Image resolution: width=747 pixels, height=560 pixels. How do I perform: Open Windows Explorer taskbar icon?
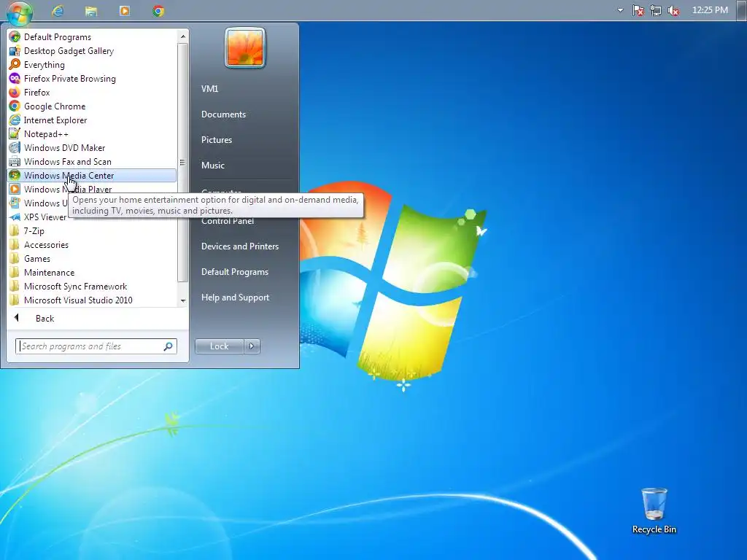tap(91, 10)
